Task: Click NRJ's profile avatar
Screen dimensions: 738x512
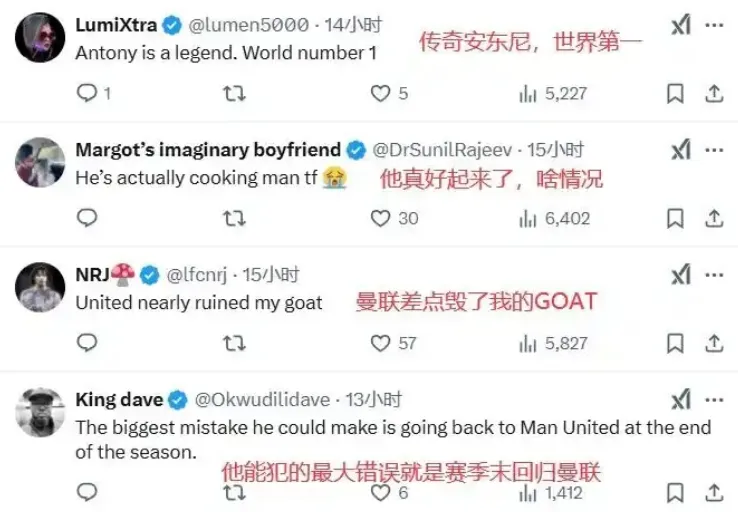Action: point(40,287)
